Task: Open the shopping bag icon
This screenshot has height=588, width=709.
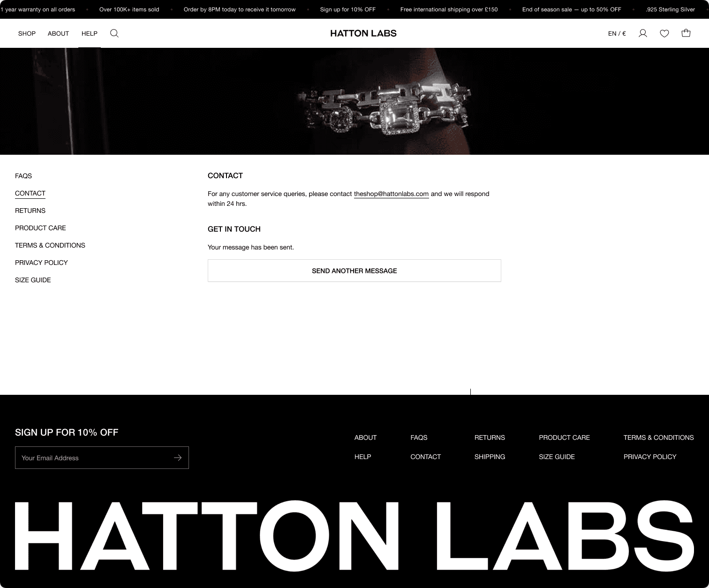Action: [x=686, y=33]
